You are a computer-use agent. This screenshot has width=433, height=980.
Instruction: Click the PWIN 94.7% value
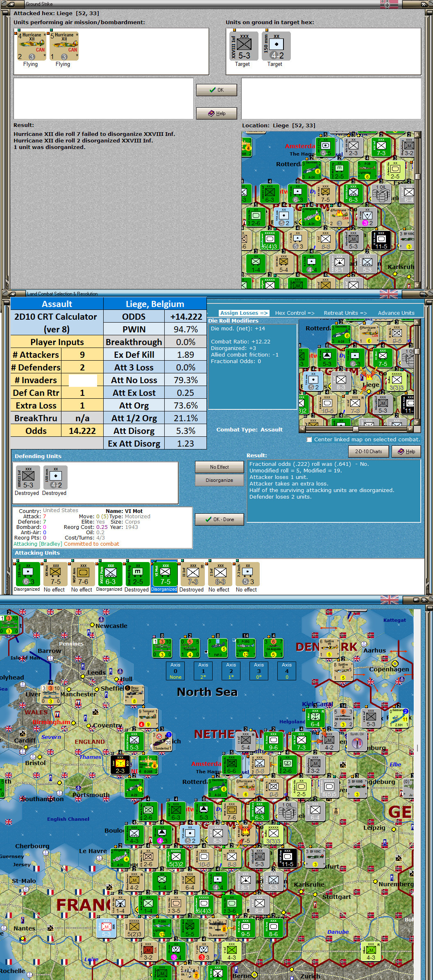pos(185,330)
